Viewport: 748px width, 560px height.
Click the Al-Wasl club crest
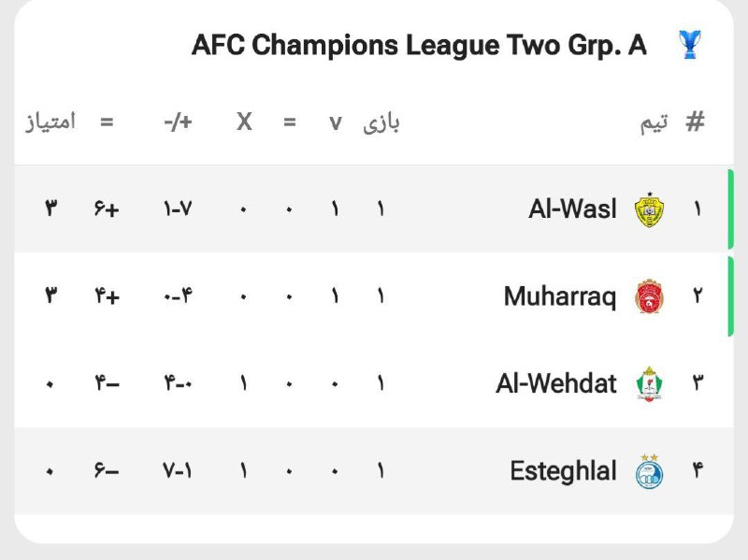click(x=649, y=210)
